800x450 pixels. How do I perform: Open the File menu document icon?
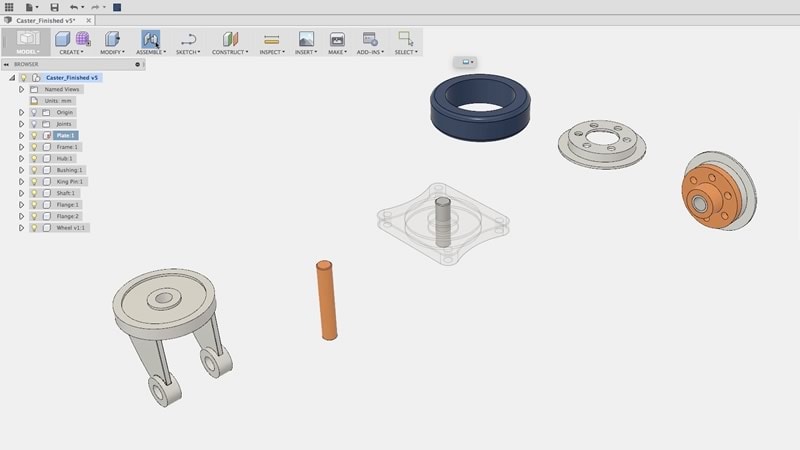(29, 7)
